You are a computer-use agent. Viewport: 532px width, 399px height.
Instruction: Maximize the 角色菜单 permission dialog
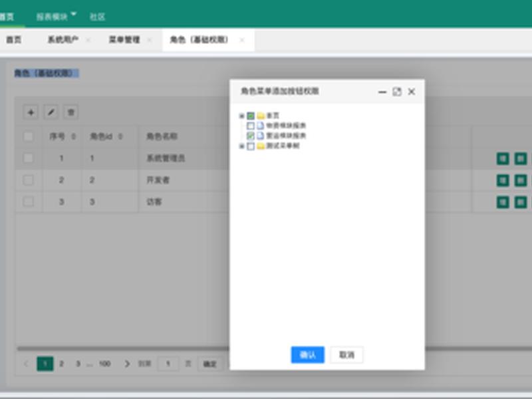pyautogui.click(x=396, y=92)
